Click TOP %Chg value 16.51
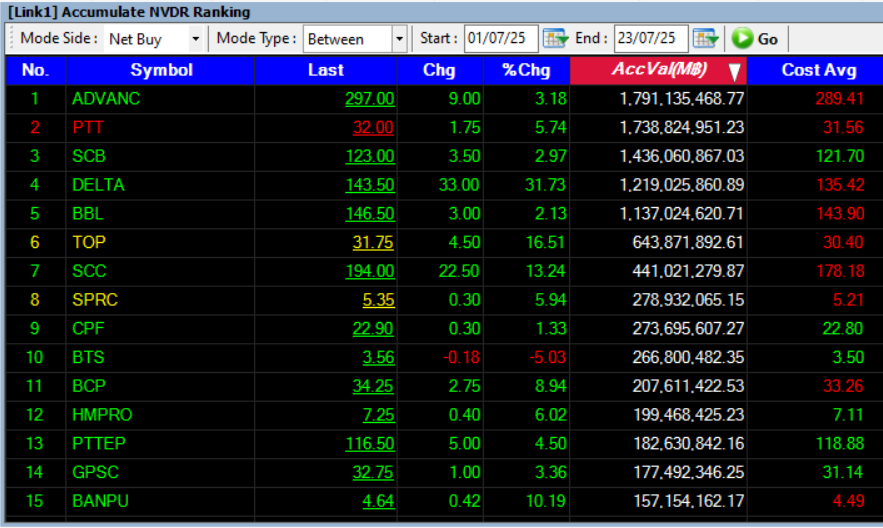 [545, 242]
